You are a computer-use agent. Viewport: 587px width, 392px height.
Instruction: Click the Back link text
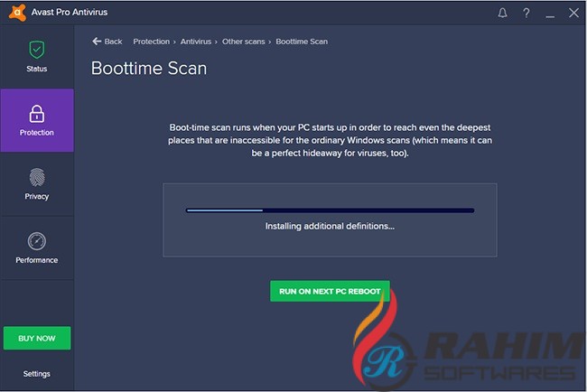coord(113,42)
